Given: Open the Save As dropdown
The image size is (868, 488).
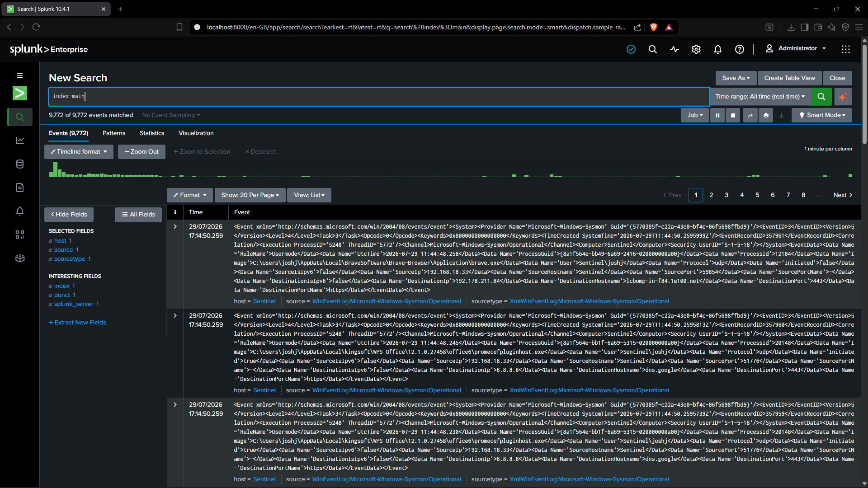Looking at the screenshot, I should (736, 78).
